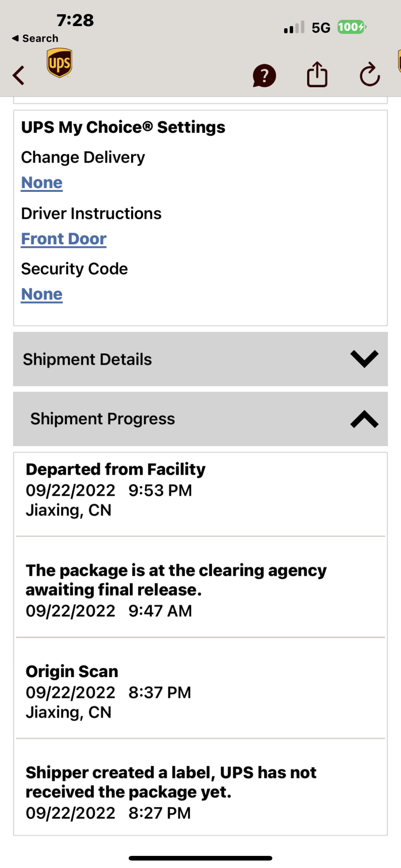Tap the Shipment Details header bar
Screen dimensions: 401x868
click(x=200, y=359)
